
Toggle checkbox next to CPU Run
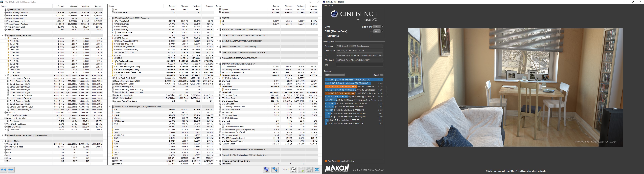[382, 27]
